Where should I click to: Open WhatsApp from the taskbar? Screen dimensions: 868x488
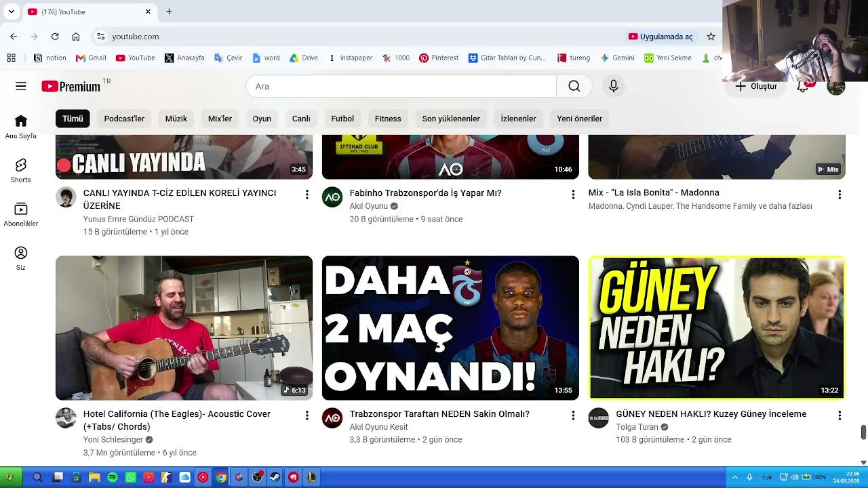click(x=130, y=477)
